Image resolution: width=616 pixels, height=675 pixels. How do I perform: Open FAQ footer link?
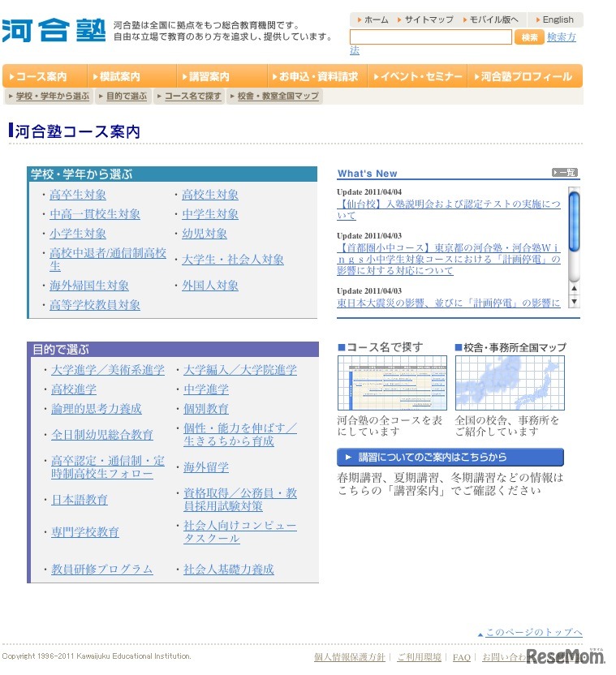coord(461,657)
